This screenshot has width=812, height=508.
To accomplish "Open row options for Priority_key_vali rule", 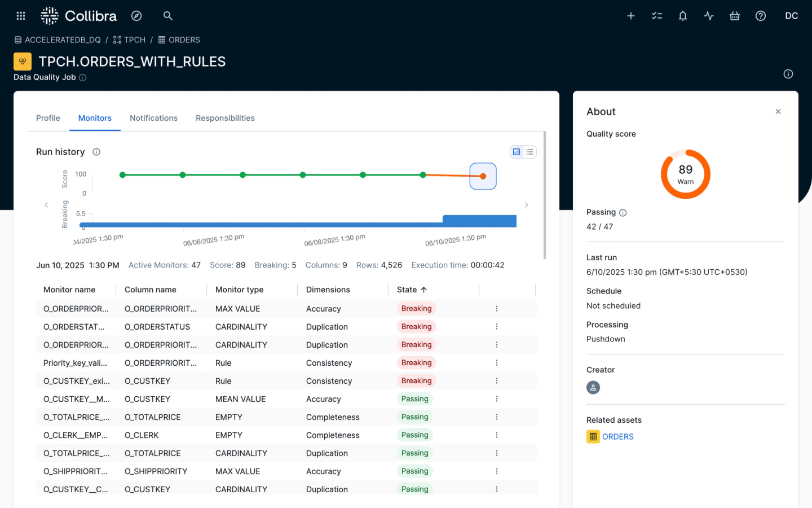I will [x=497, y=363].
